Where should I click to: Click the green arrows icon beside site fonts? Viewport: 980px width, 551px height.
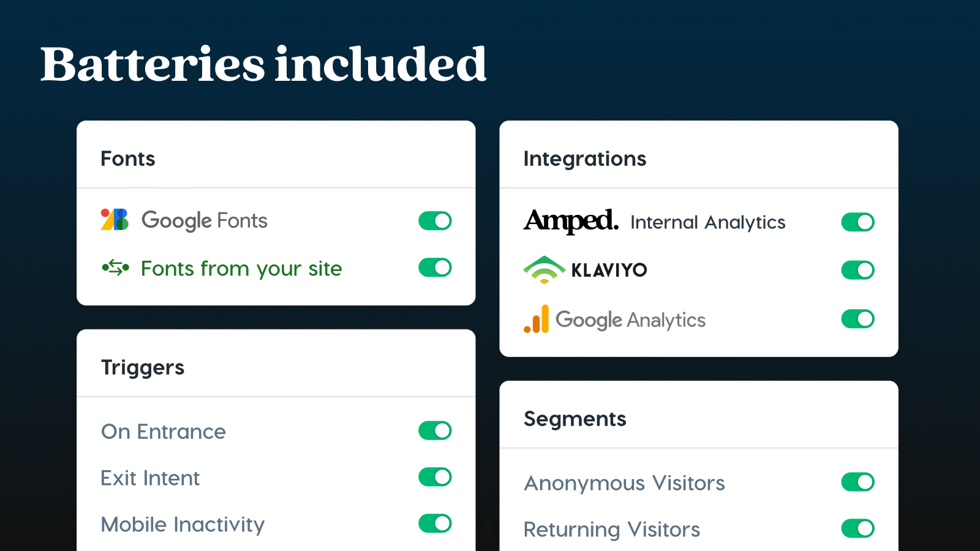point(114,268)
